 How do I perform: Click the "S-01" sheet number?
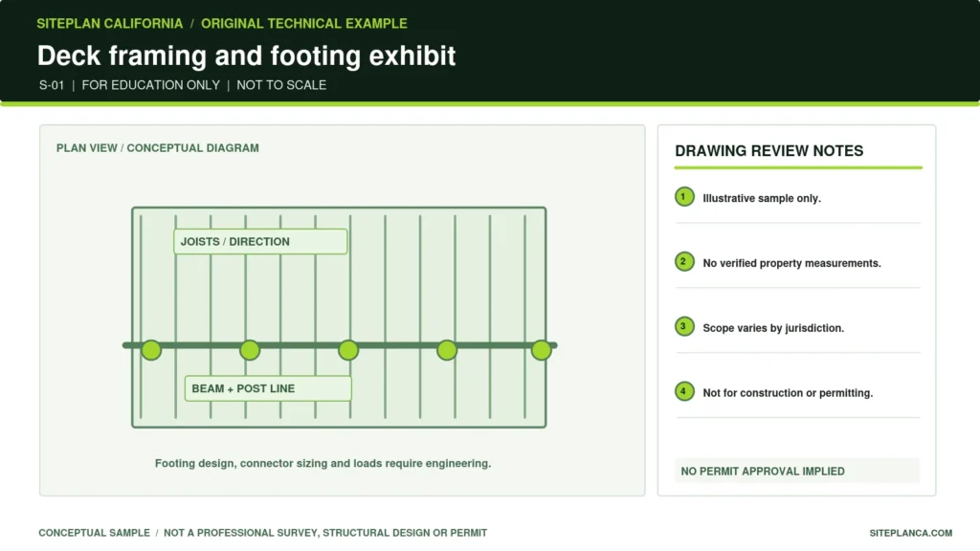tap(52, 85)
